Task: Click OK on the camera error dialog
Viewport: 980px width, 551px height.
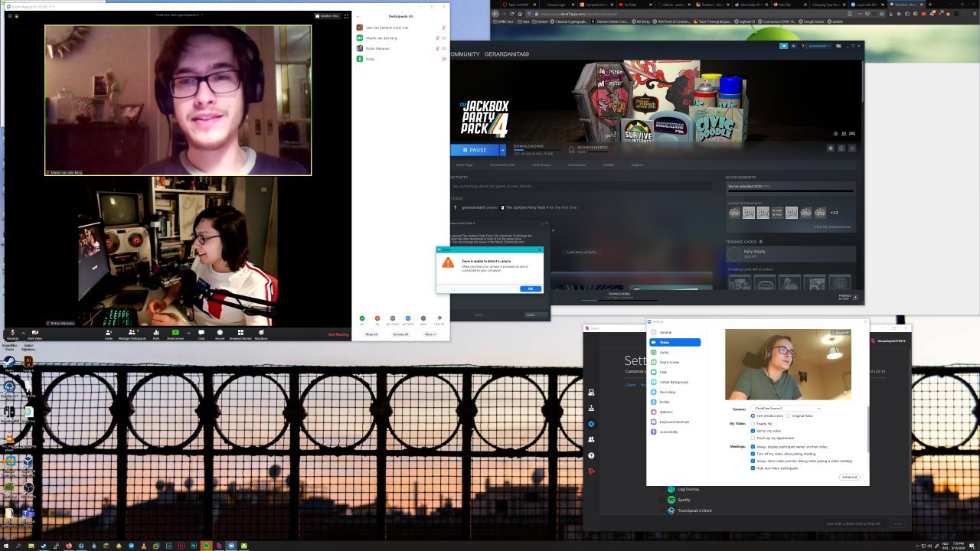Action: tap(530, 289)
